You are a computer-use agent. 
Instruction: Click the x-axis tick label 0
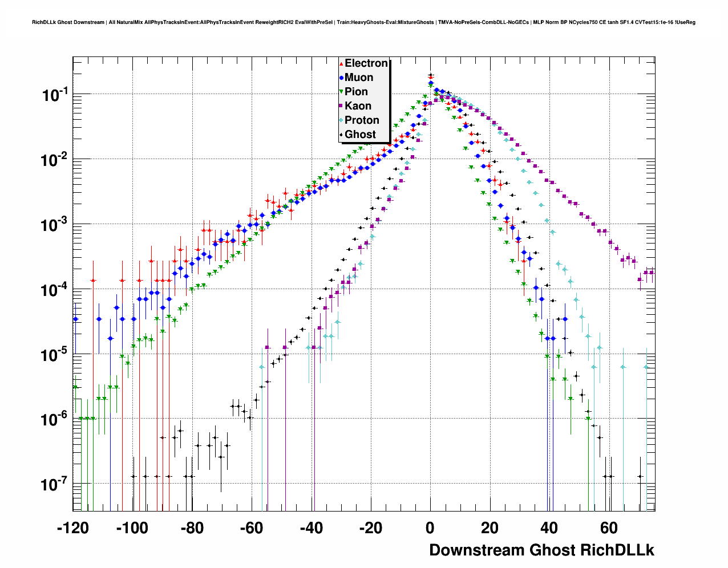tap(430, 528)
